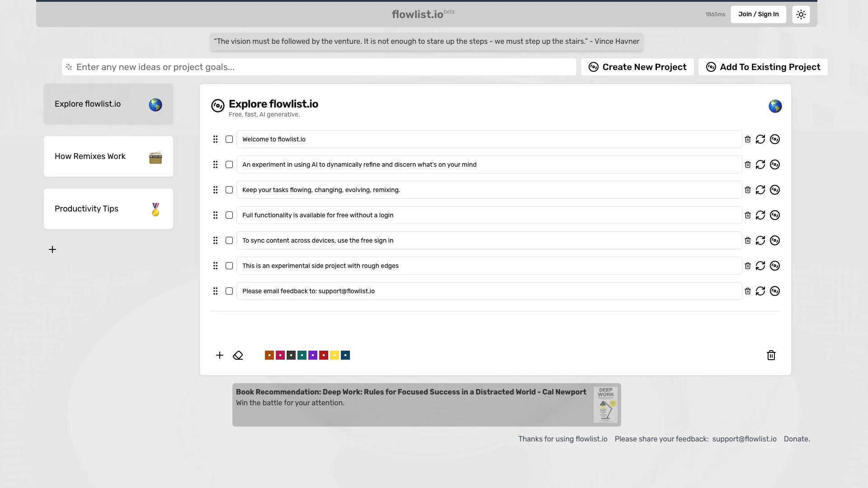This screenshot has height=488, width=868.
Task: Click the delete trash icon on first task row
Action: (x=748, y=139)
